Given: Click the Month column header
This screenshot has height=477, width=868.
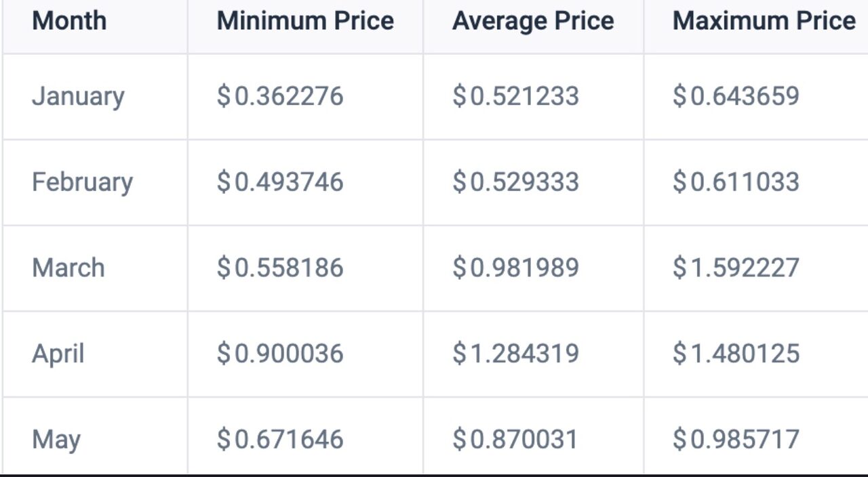Looking at the screenshot, I should pos(69,20).
